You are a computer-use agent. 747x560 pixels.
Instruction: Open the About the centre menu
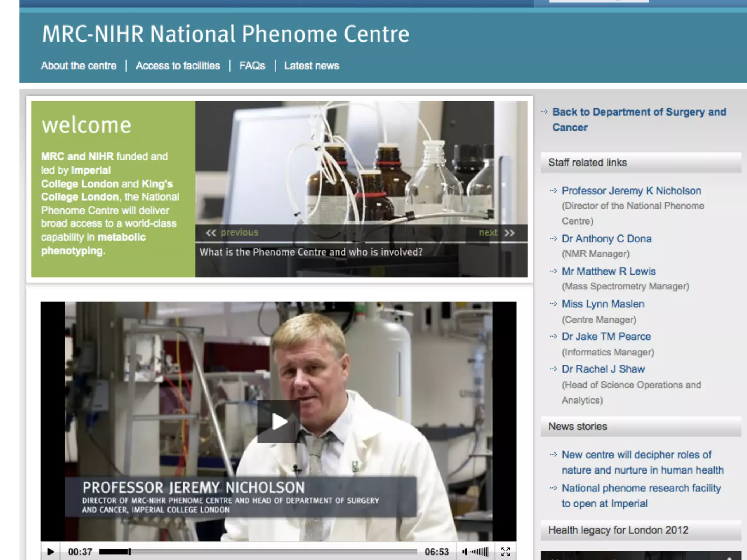pyautogui.click(x=78, y=66)
